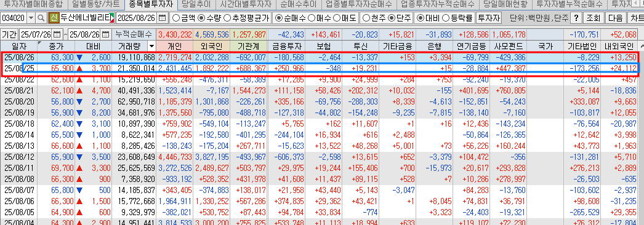Open the 투자자별매매종합 tab
The height and width of the screenshot is (225, 644).
pos(33,4)
